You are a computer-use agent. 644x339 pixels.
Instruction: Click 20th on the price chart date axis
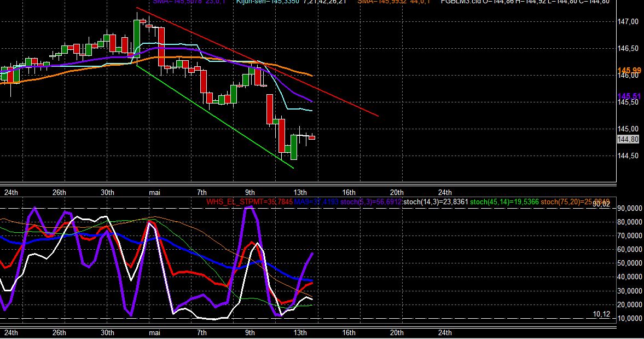click(397, 192)
